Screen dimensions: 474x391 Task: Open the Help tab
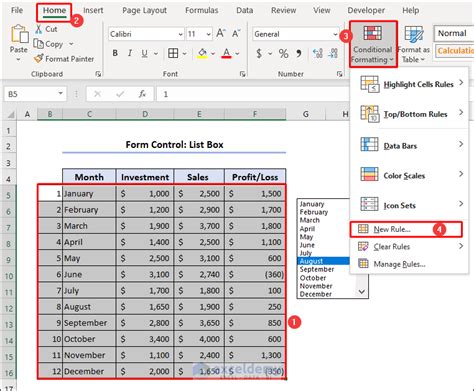410,10
